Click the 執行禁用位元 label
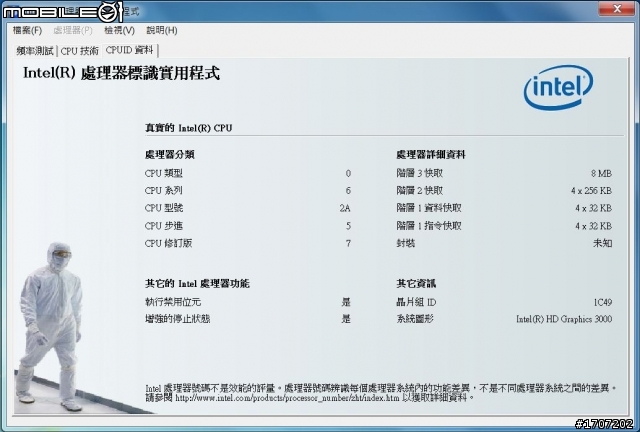Screen dimensions: 640x432 pyautogui.click(x=173, y=302)
